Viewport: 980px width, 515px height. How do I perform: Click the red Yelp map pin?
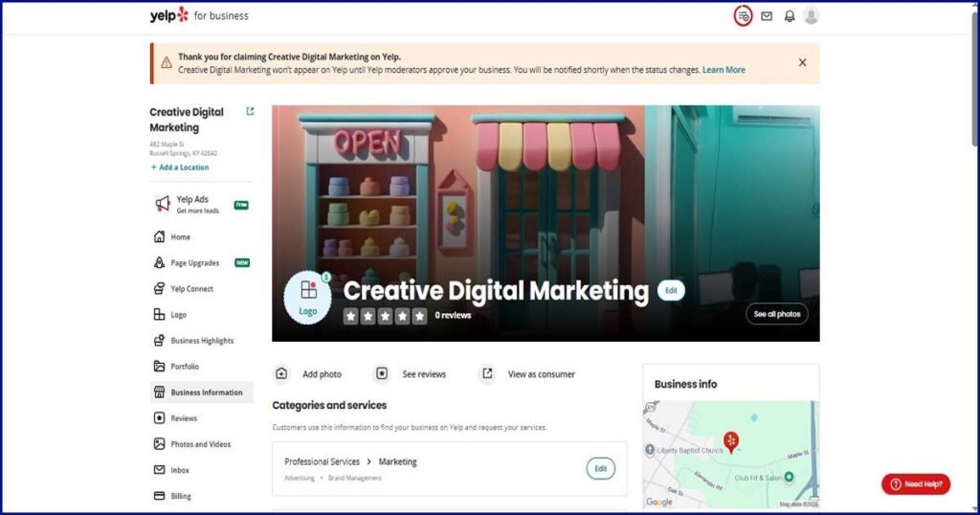[730, 442]
